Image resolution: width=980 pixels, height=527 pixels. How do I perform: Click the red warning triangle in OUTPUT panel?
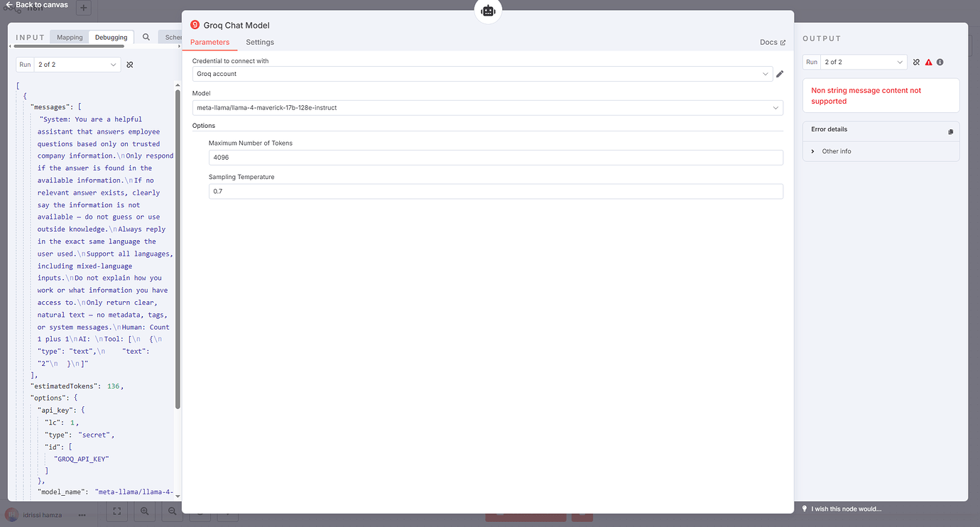(x=928, y=62)
